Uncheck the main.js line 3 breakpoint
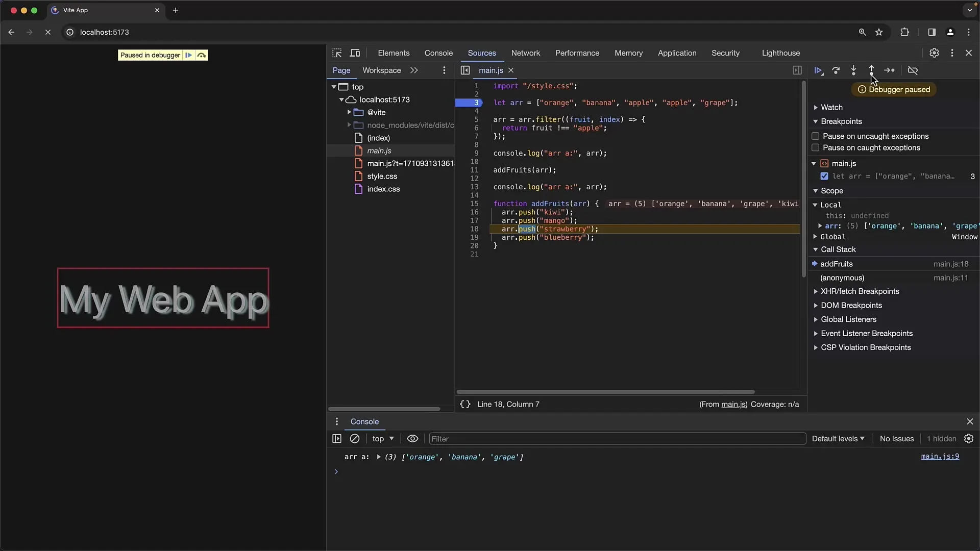The image size is (980, 551). [824, 176]
